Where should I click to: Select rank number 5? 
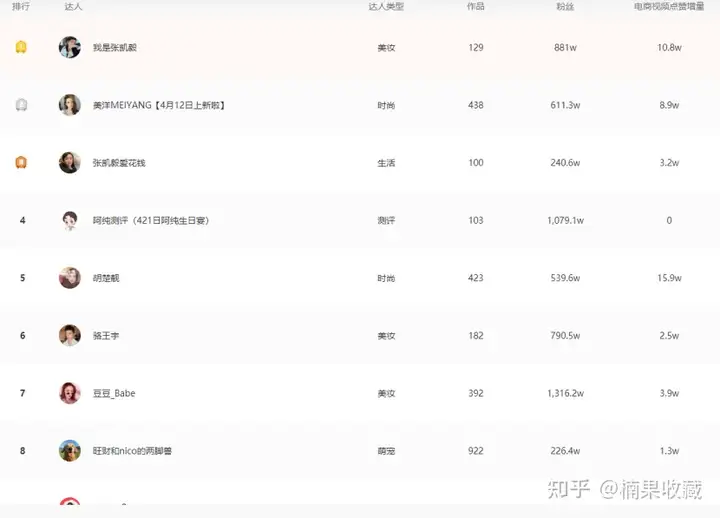pos(22,278)
